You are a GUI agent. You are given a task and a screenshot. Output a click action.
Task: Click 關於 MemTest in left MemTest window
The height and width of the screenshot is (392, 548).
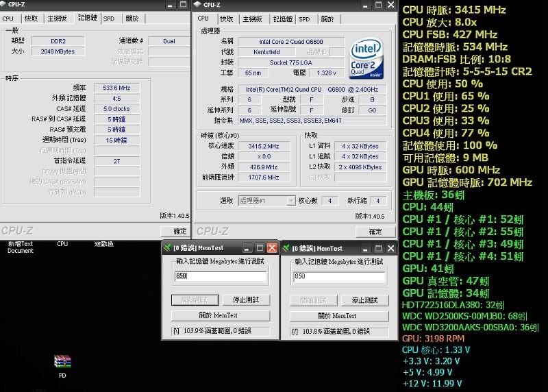click(221, 315)
